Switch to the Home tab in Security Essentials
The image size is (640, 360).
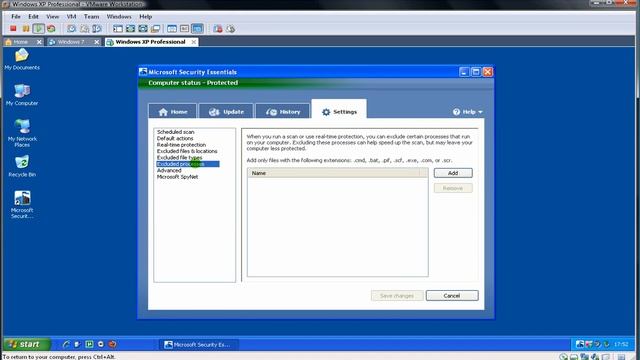173,111
